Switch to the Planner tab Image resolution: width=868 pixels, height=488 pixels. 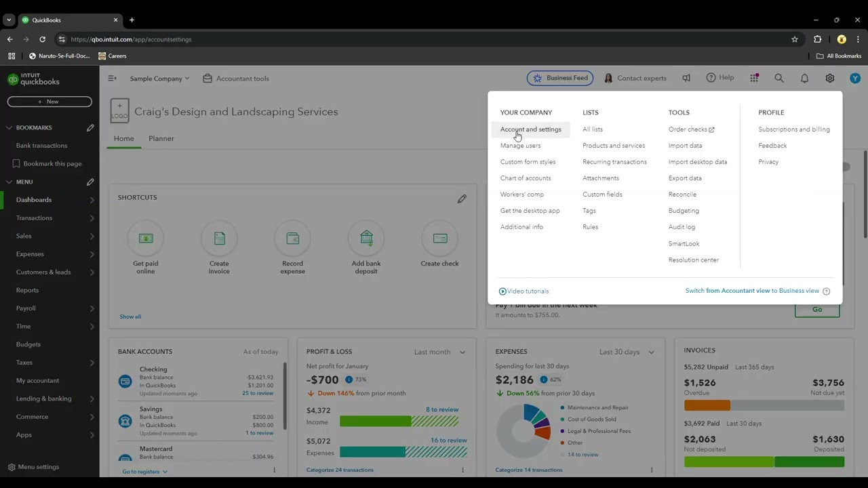tap(161, 138)
